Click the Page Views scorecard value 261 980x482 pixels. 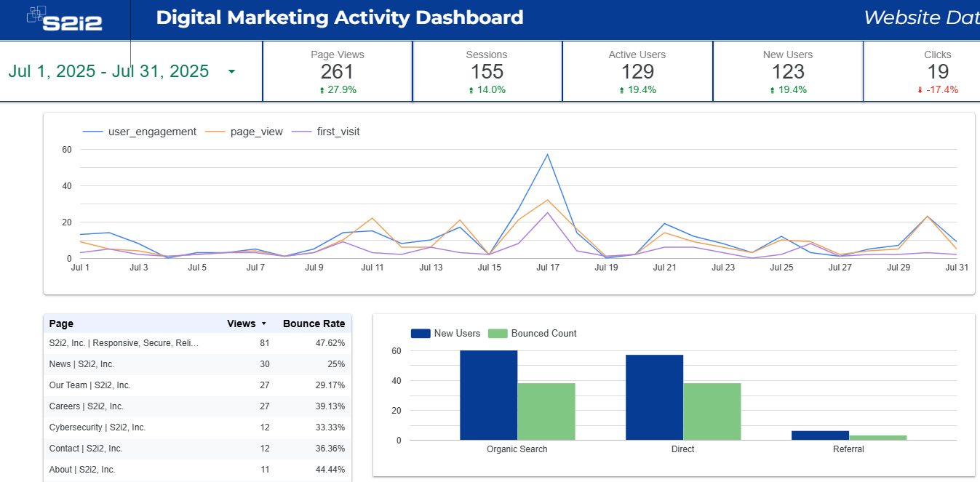click(x=337, y=71)
